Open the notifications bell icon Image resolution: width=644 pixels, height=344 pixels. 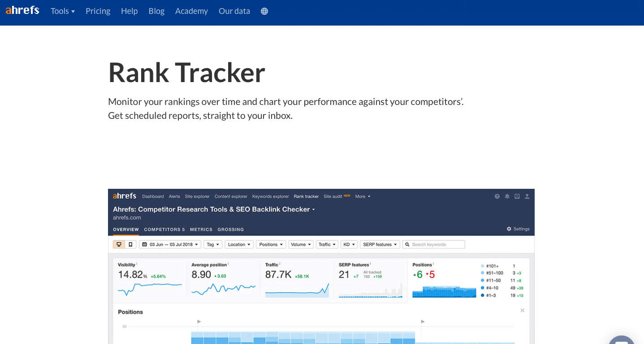(507, 196)
